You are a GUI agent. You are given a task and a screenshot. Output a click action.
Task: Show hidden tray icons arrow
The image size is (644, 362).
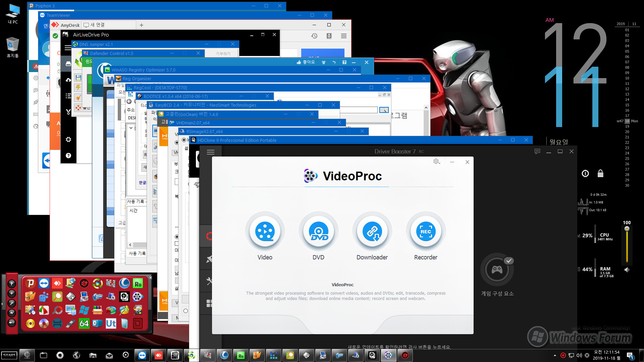(555, 355)
